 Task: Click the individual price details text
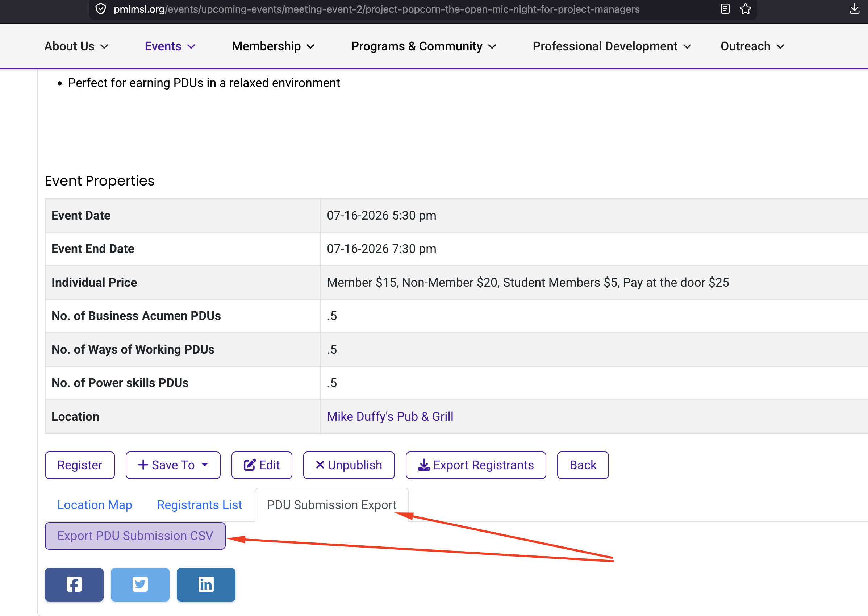point(528,283)
